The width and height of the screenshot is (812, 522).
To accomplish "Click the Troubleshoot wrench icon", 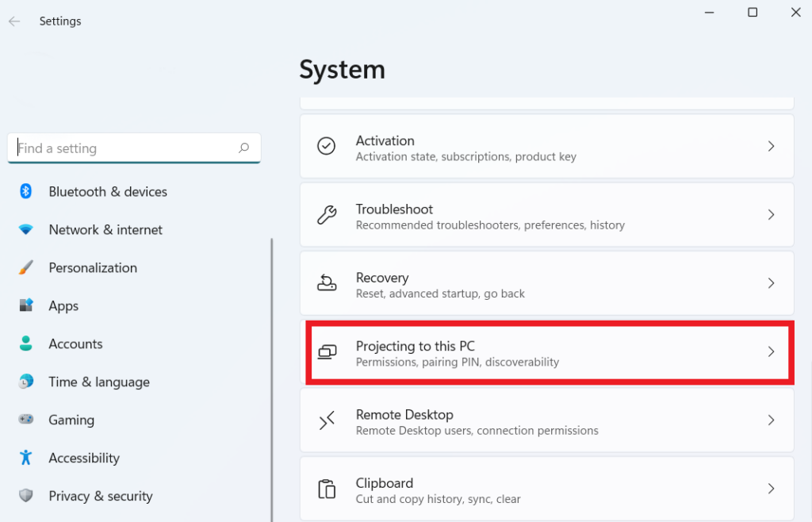I will pos(327,214).
